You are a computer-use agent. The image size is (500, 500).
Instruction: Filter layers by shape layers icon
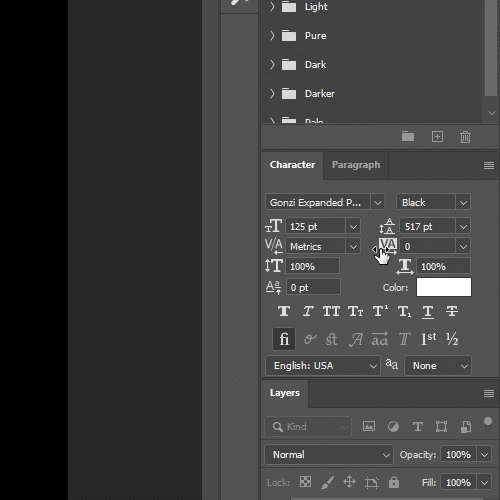click(441, 427)
